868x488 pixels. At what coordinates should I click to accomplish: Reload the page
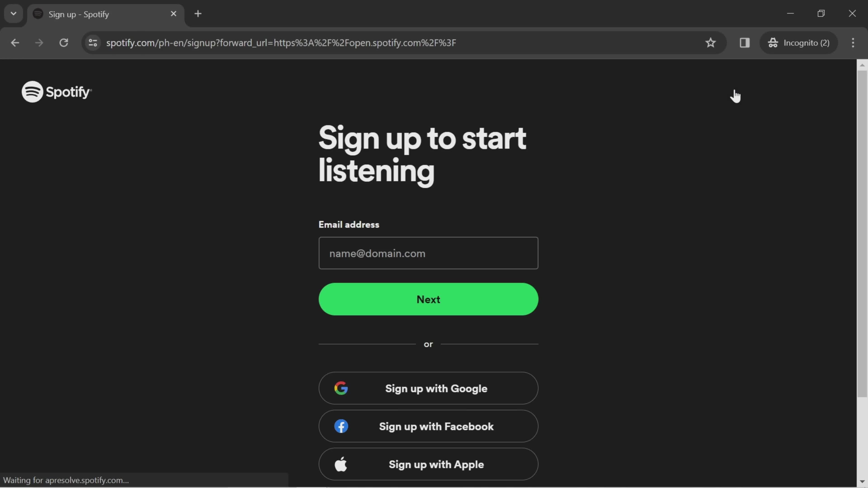point(64,43)
